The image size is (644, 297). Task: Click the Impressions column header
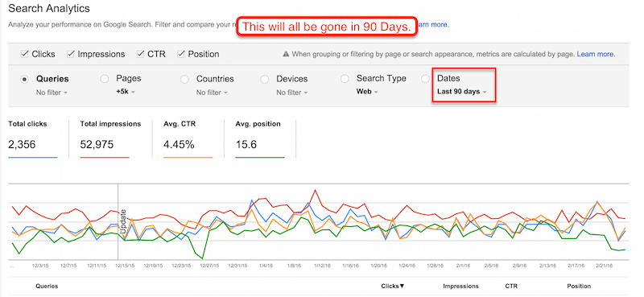tap(460, 286)
